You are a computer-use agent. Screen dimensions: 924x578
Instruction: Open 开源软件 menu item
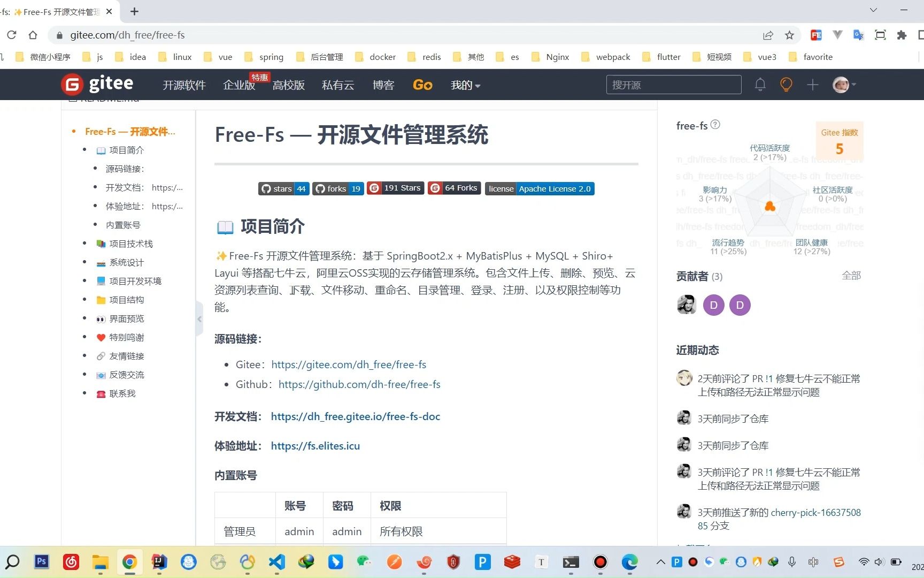pyautogui.click(x=184, y=85)
